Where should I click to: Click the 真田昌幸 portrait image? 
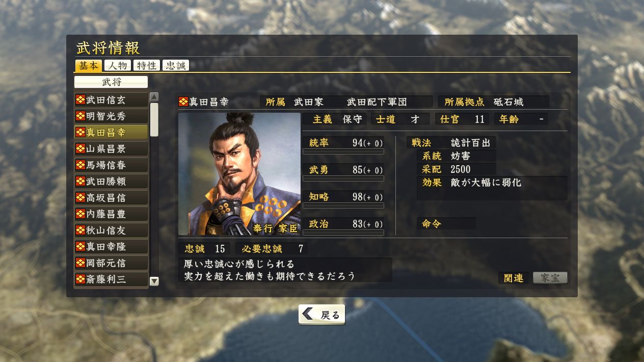[239, 174]
